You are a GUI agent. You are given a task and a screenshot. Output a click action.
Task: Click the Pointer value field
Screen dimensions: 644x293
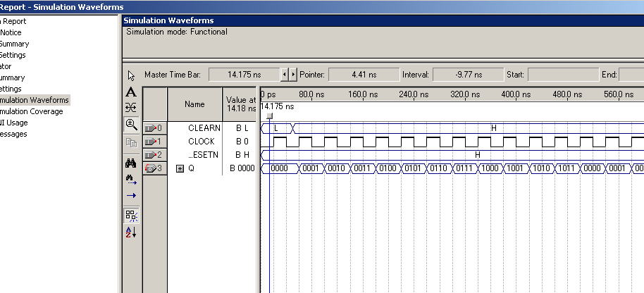364,75
